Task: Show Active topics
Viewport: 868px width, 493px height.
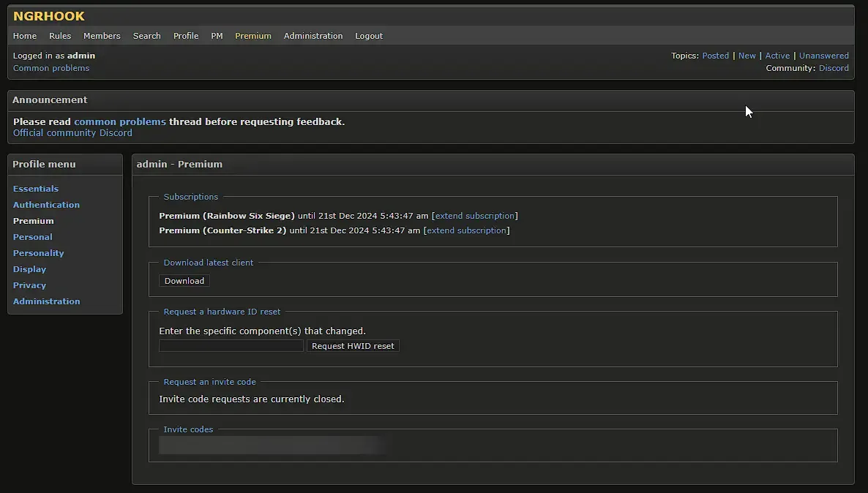Action: (x=777, y=56)
